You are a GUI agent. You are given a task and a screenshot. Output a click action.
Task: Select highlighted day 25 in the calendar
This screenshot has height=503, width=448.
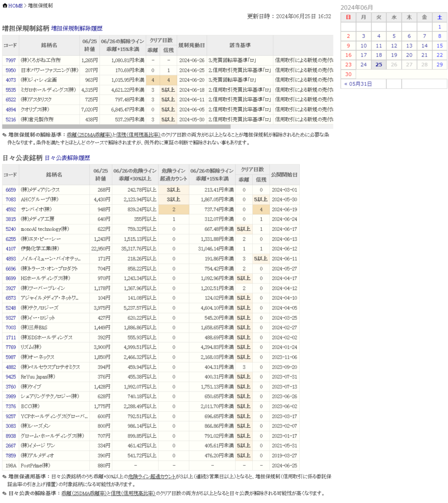379,65
